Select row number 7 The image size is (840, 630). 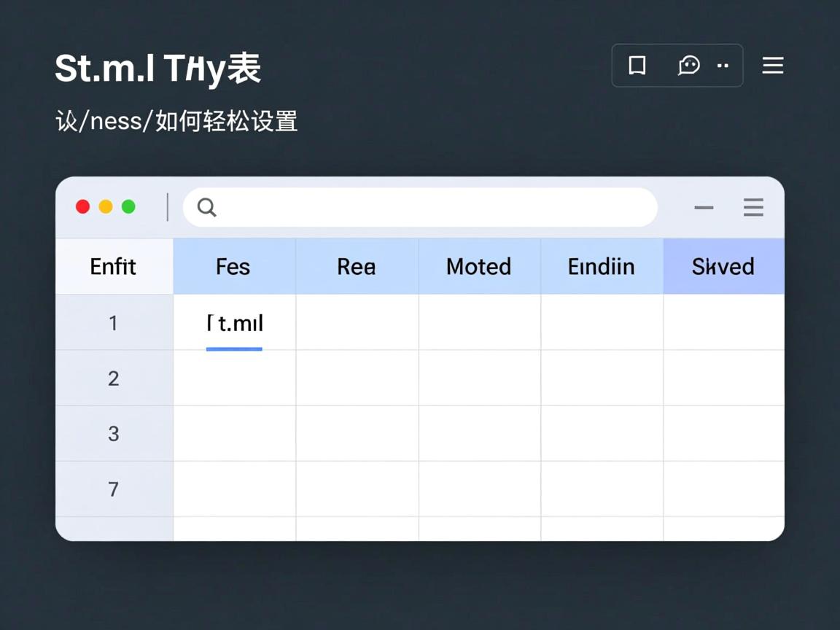click(114, 489)
